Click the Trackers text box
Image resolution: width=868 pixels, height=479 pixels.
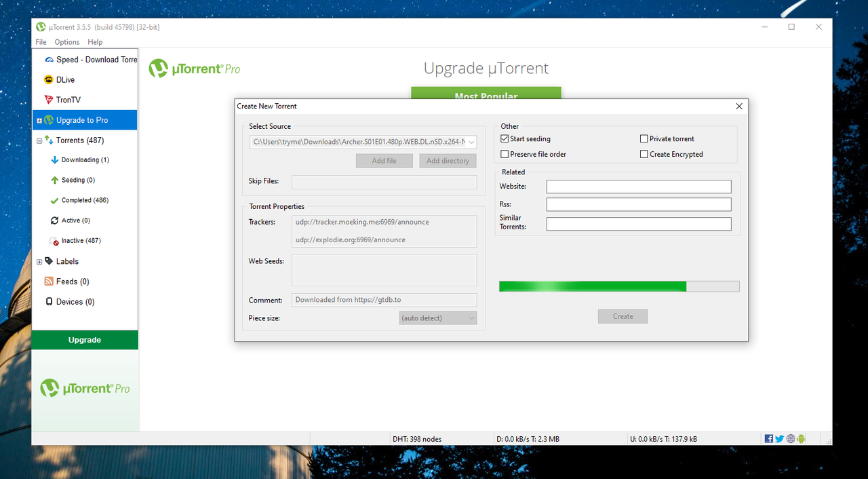coord(384,231)
